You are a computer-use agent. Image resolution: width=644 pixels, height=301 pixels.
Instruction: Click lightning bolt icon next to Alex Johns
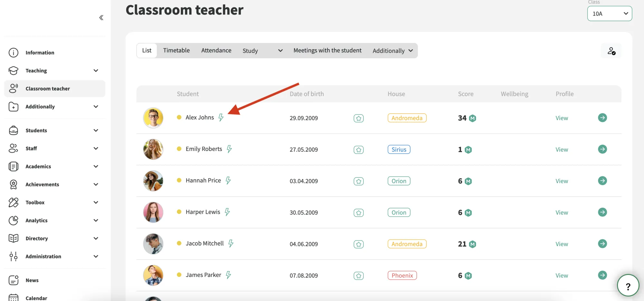point(221,118)
